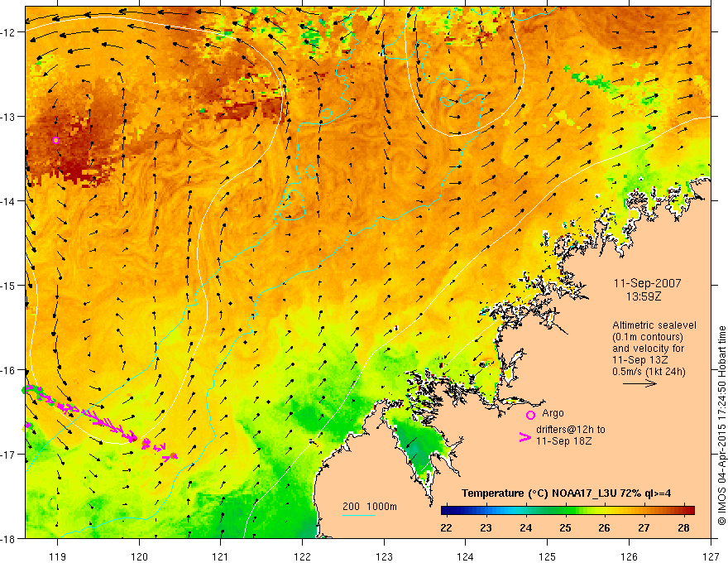728x563 pixels.
Task: Click the 'Altimetric sealevel' legend text
Action: coord(654,325)
